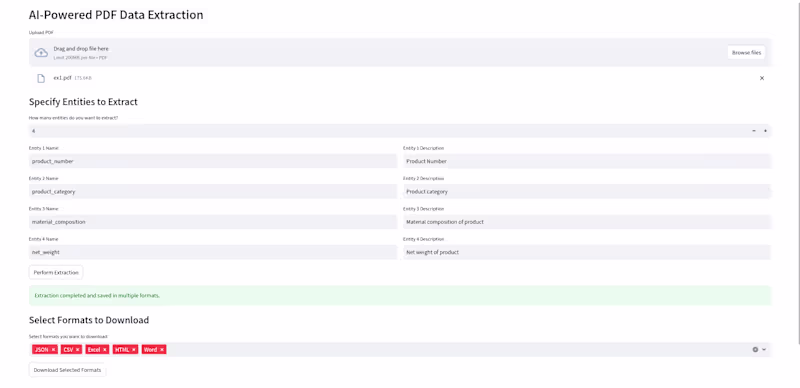The width and height of the screenshot is (800, 388).
Task: Click the extraction completed success message
Action: (x=400, y=296)
